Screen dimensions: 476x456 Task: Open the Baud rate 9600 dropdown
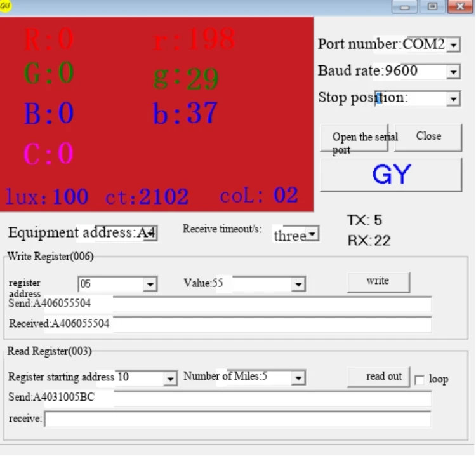pyautogui.click(x=453, y=72)
